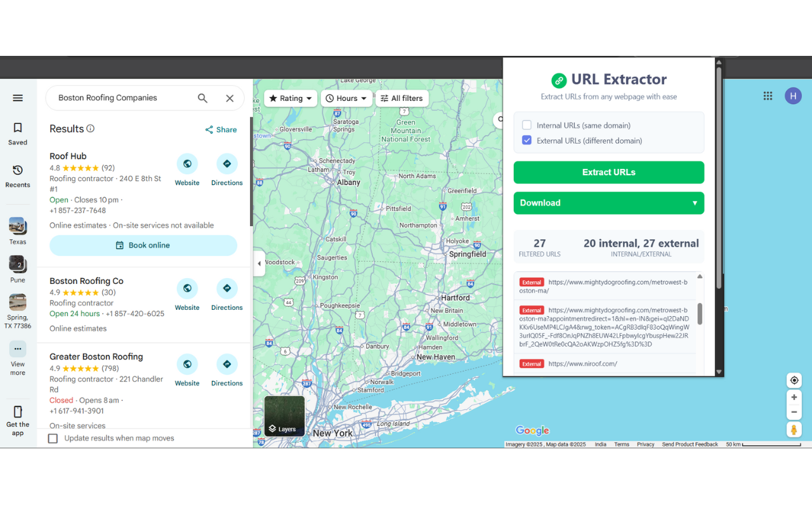Click the Results info icon

click(91, 128)
